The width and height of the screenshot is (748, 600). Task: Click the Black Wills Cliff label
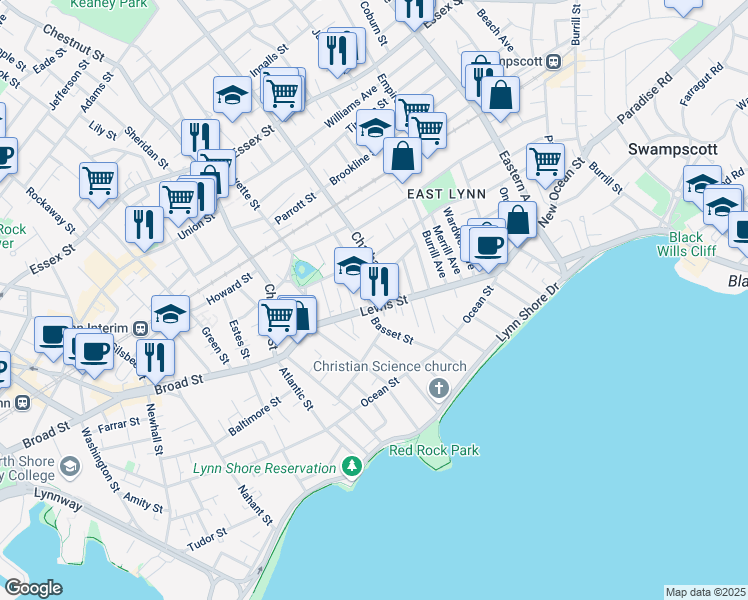[x=686, y=244]
